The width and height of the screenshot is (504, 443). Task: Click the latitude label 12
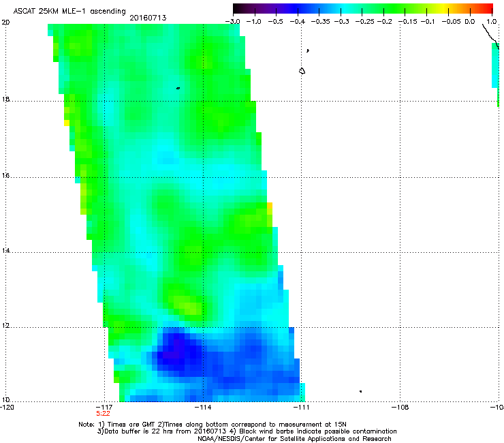pos(5,325)
